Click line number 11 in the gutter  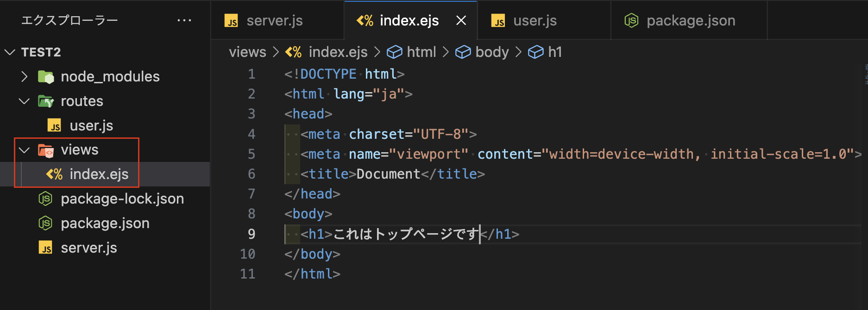[x=248, y=274]
